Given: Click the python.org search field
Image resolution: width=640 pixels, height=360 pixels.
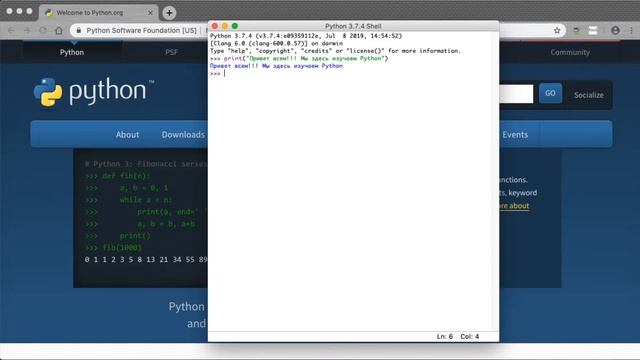Looking at the screenshot, I should coord(516,94).
